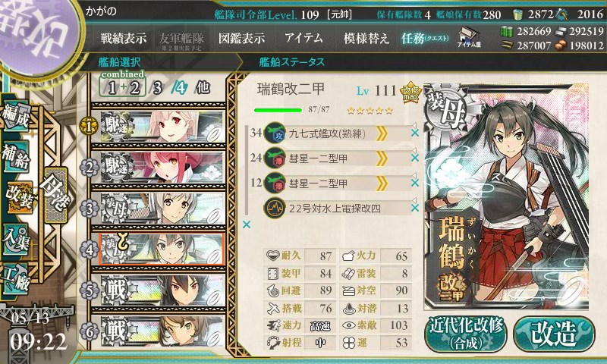Open the 工廠 factory side icon

16,279
